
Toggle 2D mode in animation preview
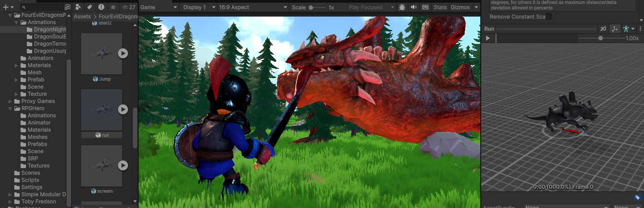[x=603, y=29]
